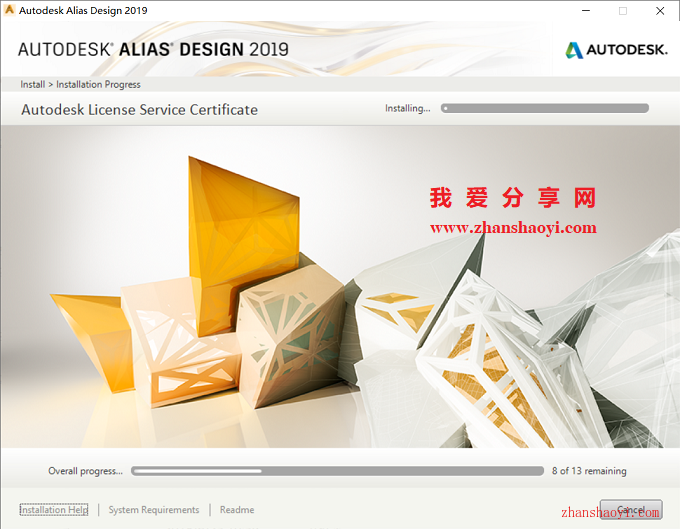
Task: Open the Readme link
Action: [x=237, y=509]
